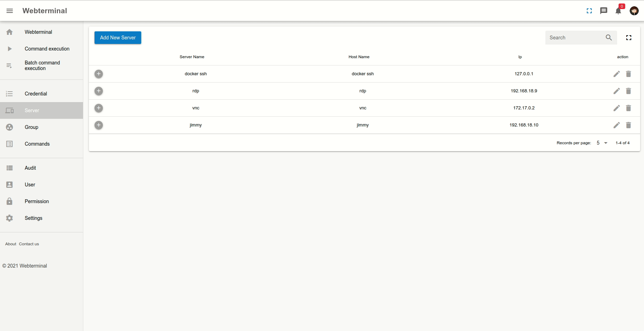Delete the jimmy server entry
644x331 pixels.
coord(628,125)
